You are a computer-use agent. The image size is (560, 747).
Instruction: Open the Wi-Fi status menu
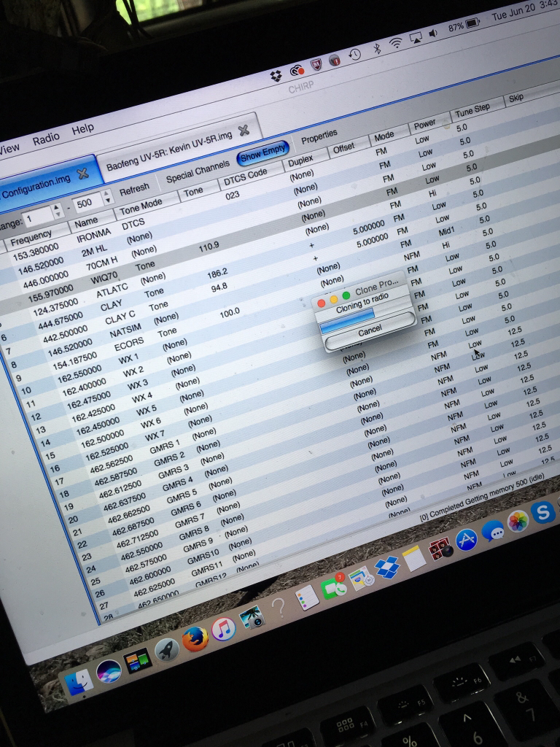[396, 44]
